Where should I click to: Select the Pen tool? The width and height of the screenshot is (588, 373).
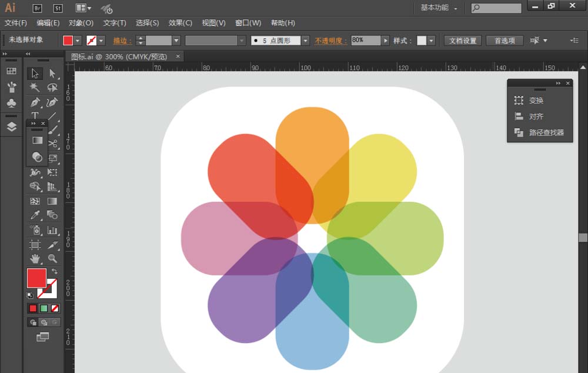click(x=35, y=102)
